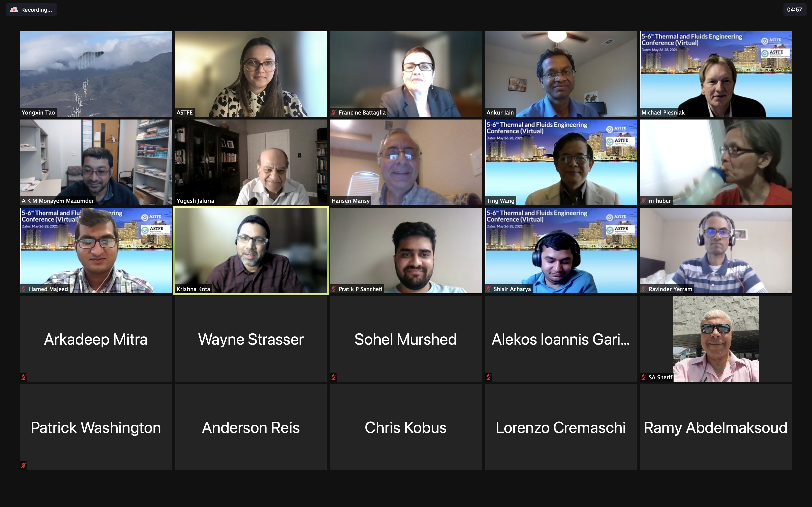Click muted mic icon in Alekos Ioannis tile
This screenshot has height=507, width=812.
tap(488, 377)
